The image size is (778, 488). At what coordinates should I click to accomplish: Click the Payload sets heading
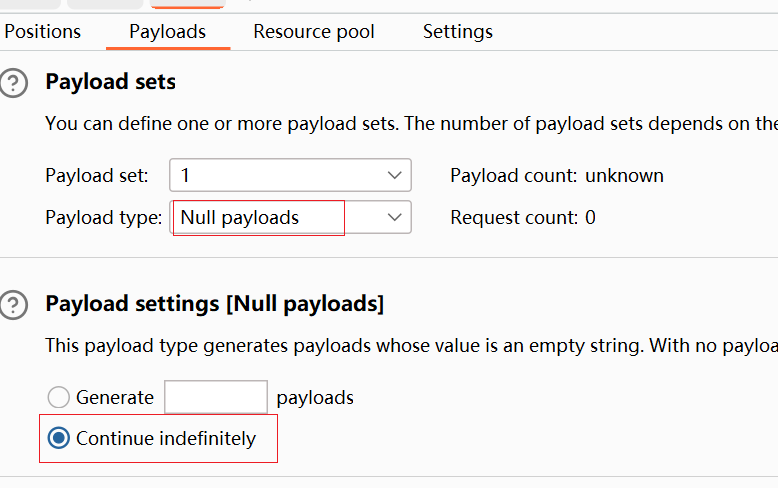[x=111, y=82]
